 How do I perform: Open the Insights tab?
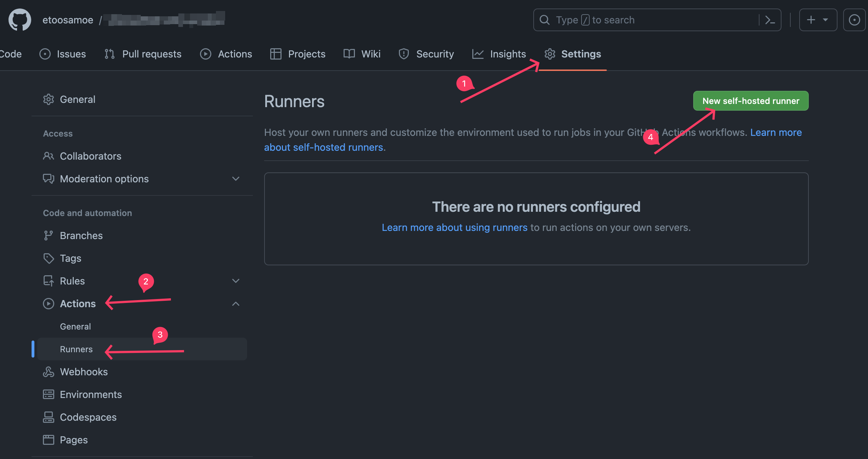(x=499, y=54)
